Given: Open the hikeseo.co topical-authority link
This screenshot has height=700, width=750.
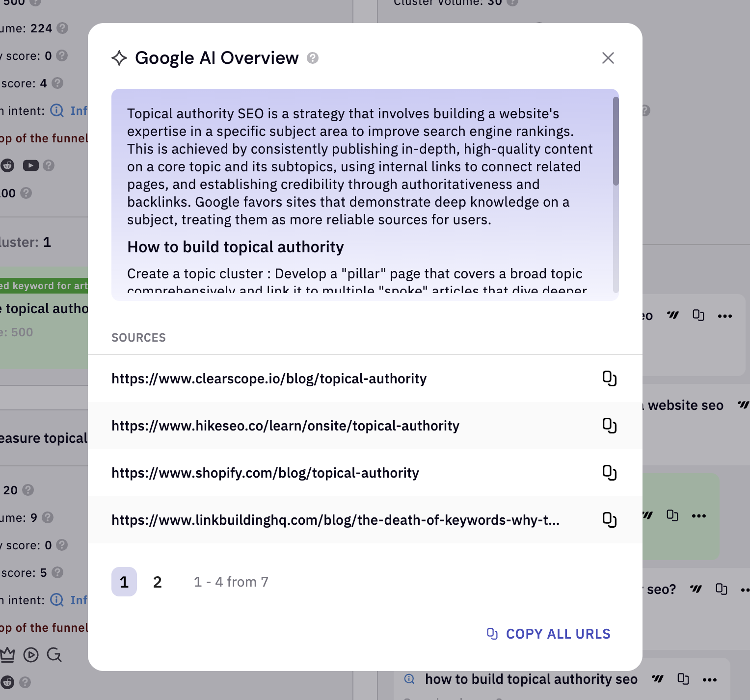Looking at the screenshot, I should [285, 426].
